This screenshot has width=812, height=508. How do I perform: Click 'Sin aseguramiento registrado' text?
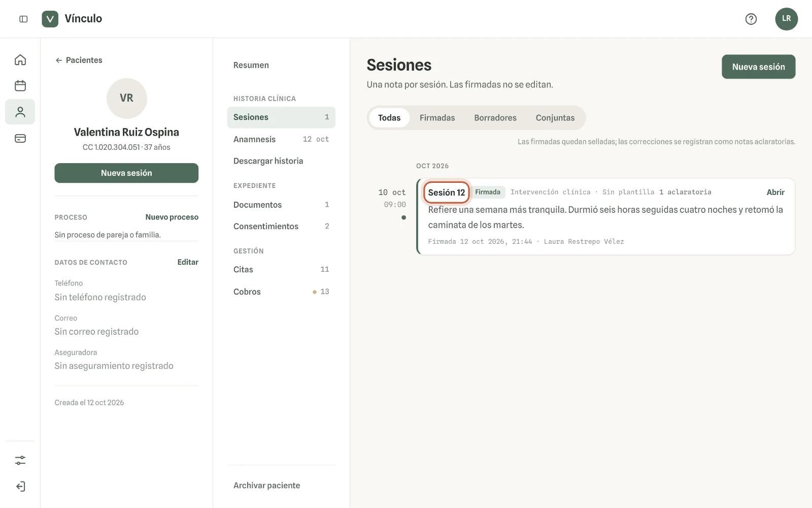coord(114,366)
